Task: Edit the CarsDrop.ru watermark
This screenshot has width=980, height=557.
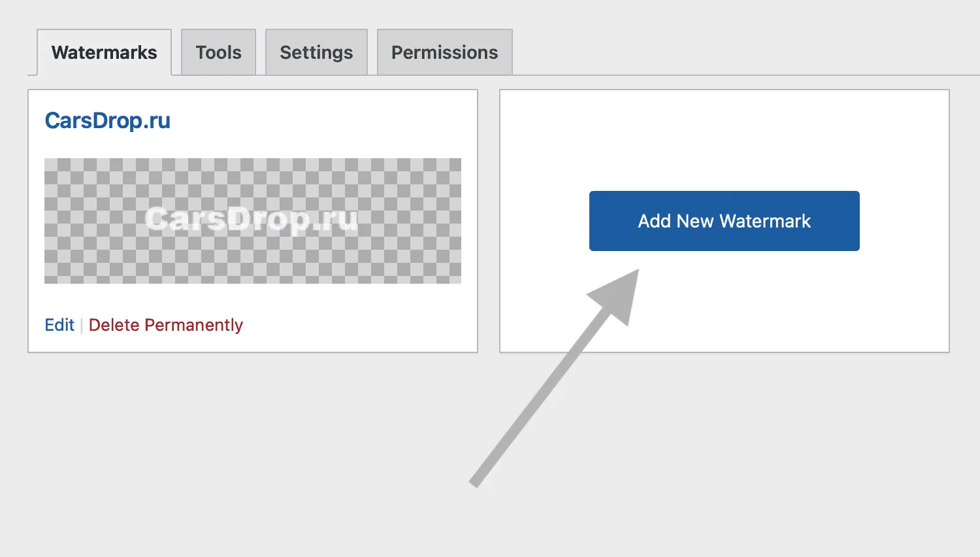Action: (59, 325)
